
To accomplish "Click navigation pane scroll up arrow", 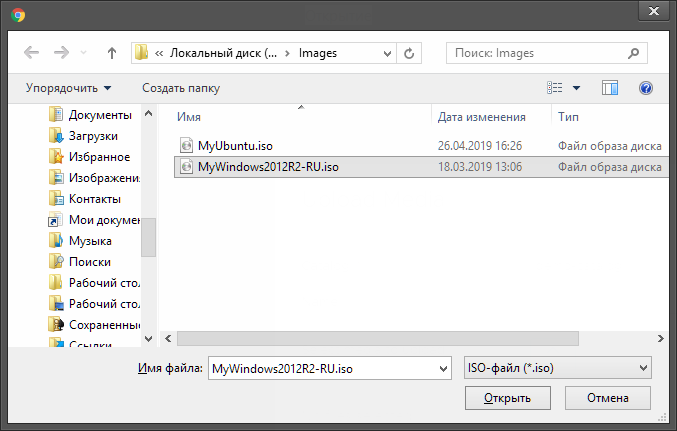I will (148, 114).
